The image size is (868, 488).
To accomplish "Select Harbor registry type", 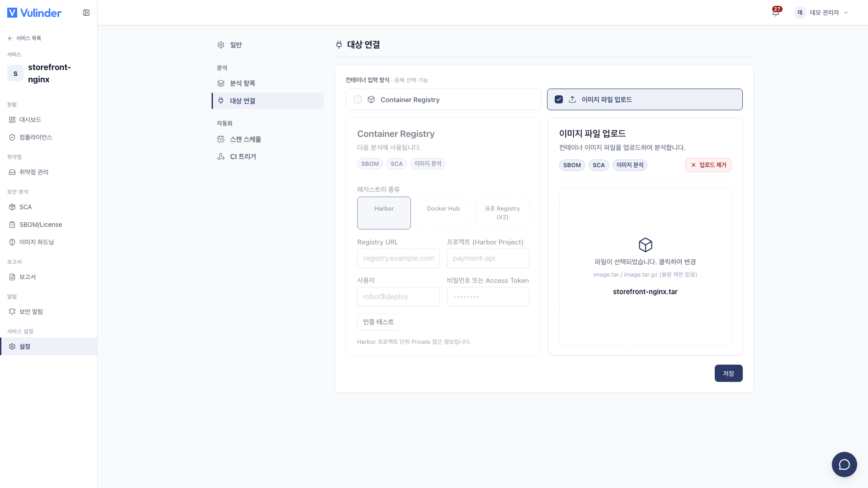I will [x=384, y=213].
